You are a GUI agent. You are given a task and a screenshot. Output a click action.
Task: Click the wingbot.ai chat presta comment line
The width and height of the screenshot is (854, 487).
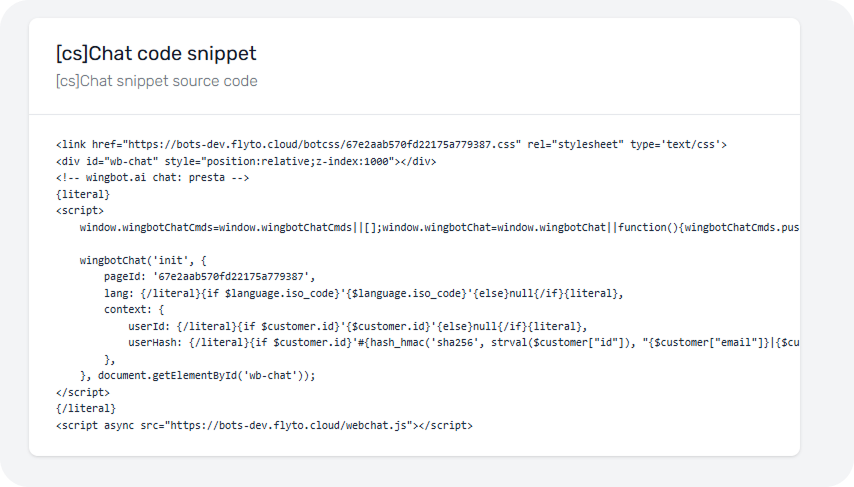tap(152, 177)
